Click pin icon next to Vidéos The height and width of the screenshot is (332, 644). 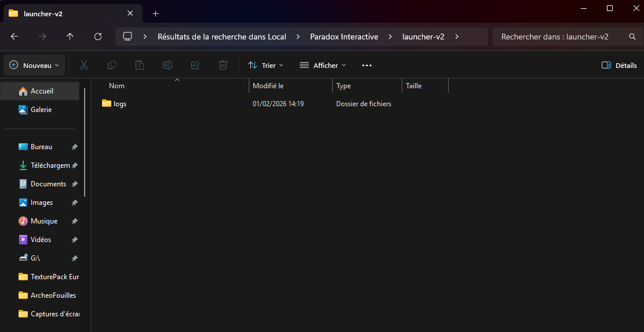coord(74,240)
